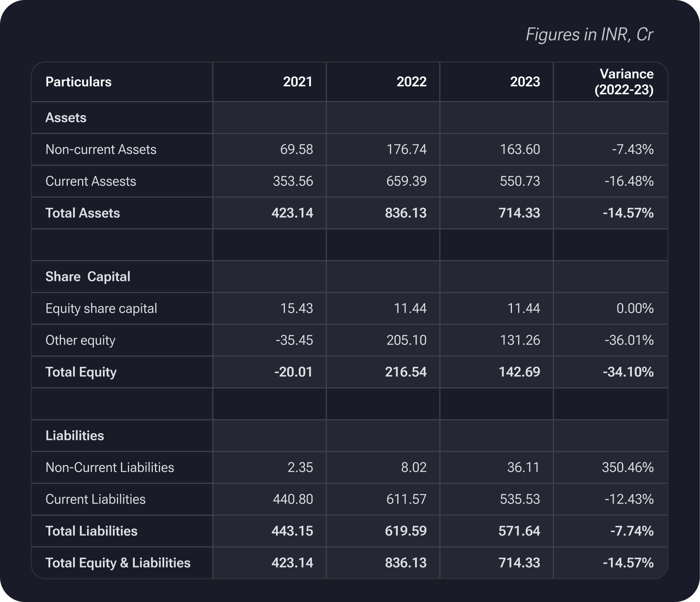Screen dimensions: 700x602
Task: Click the Particulars column header
Action: (78, 82)
